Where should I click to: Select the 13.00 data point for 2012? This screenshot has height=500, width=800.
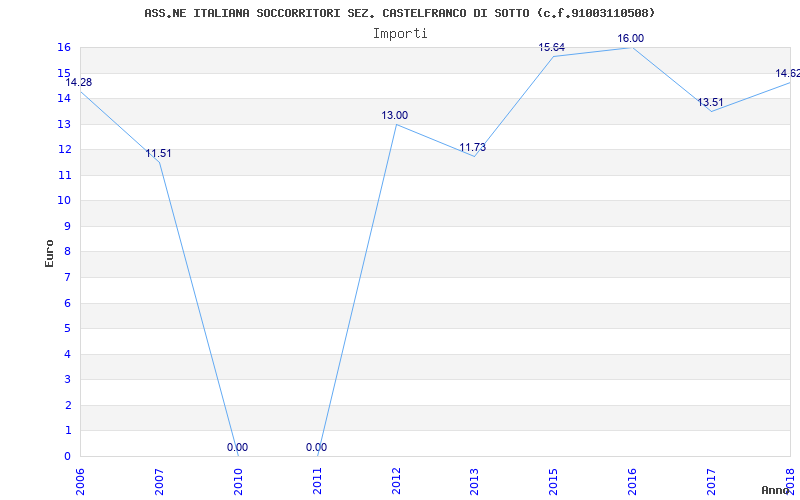pyautogui.click(x=395, y=115)
